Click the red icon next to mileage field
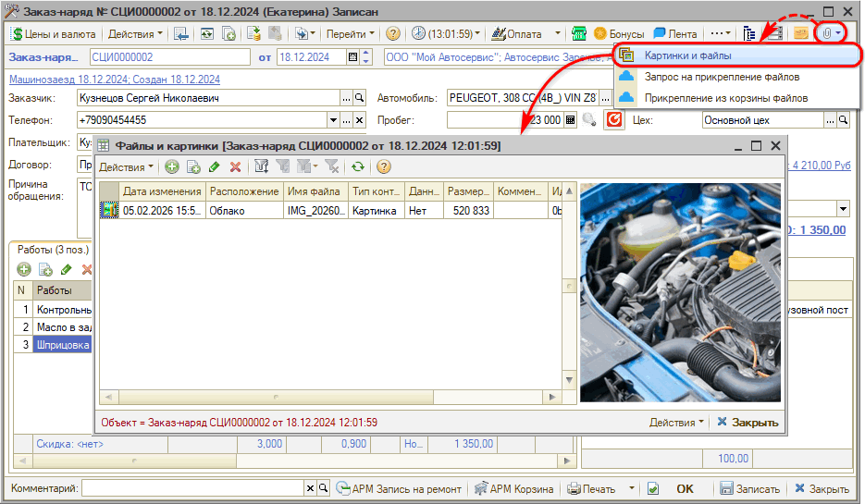Screen dimensions: 865x504 pos(612,119)
